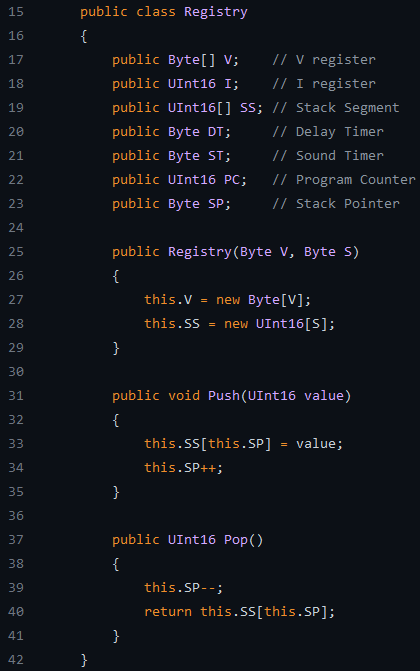Screen dimensions: 420x671
Task: Place cursor on closing brace on line 35
Action: click(116, 492)
